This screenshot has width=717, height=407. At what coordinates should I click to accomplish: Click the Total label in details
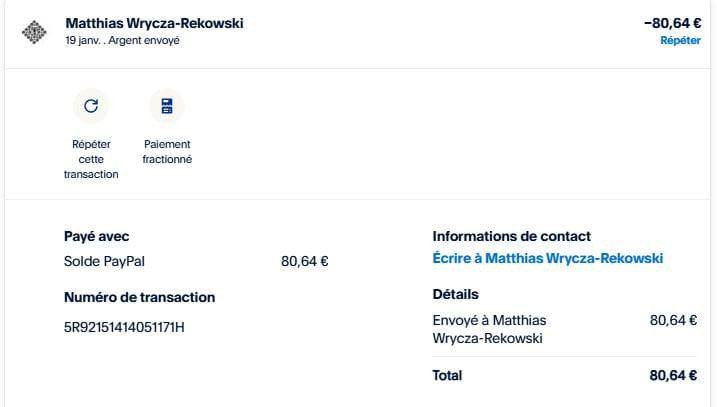[447, 376]
